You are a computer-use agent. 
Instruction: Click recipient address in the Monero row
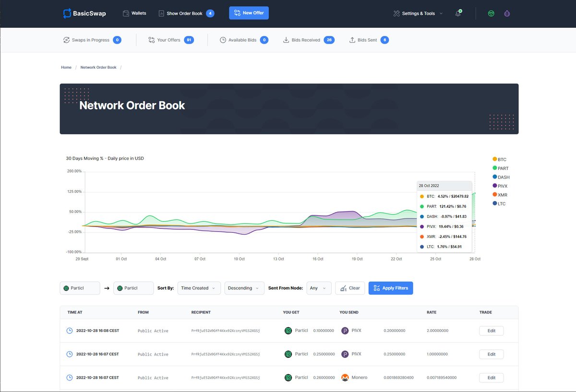[226, 378]
